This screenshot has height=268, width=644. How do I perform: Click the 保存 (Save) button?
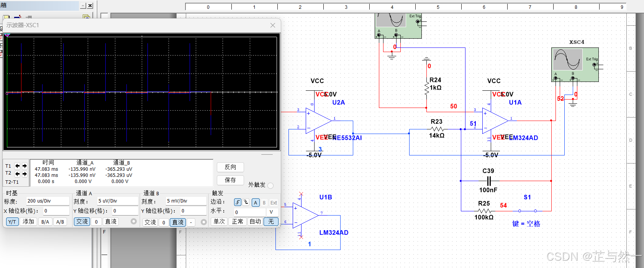(x=230, y=180)
